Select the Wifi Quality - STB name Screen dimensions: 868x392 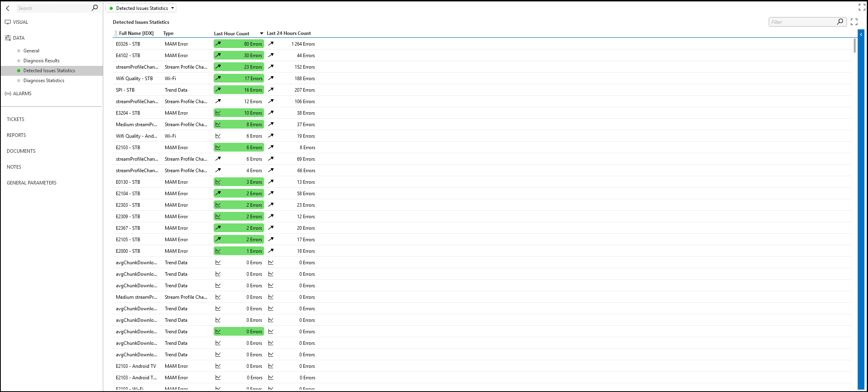coord(134,79)
